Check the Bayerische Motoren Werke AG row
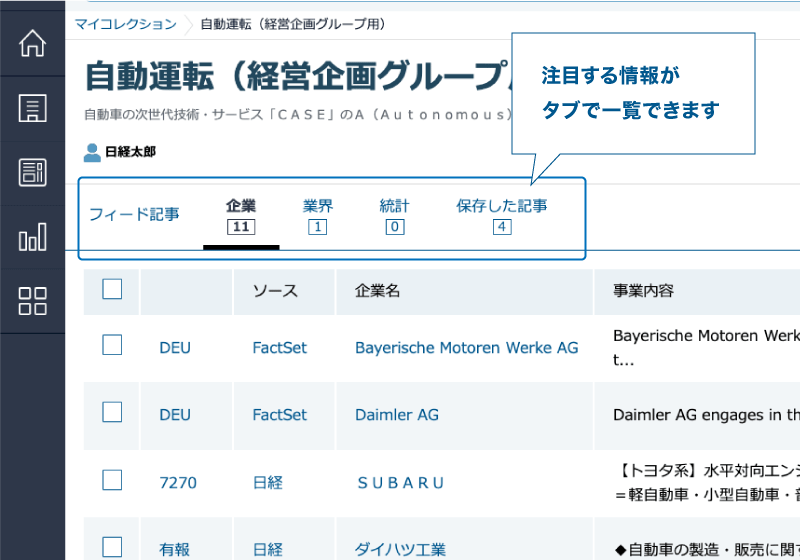This screenshot has width=800, height=560. (x=112, y=345)
